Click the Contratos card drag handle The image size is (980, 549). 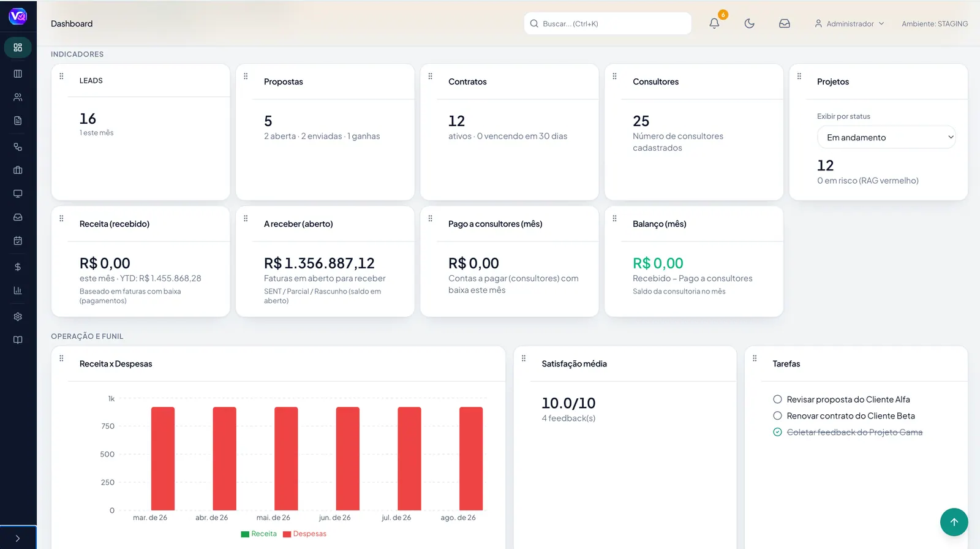(x=430, y=76)
